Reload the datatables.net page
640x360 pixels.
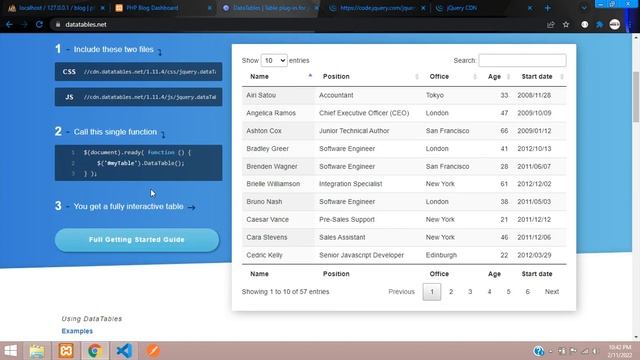(x=39, y=24)
